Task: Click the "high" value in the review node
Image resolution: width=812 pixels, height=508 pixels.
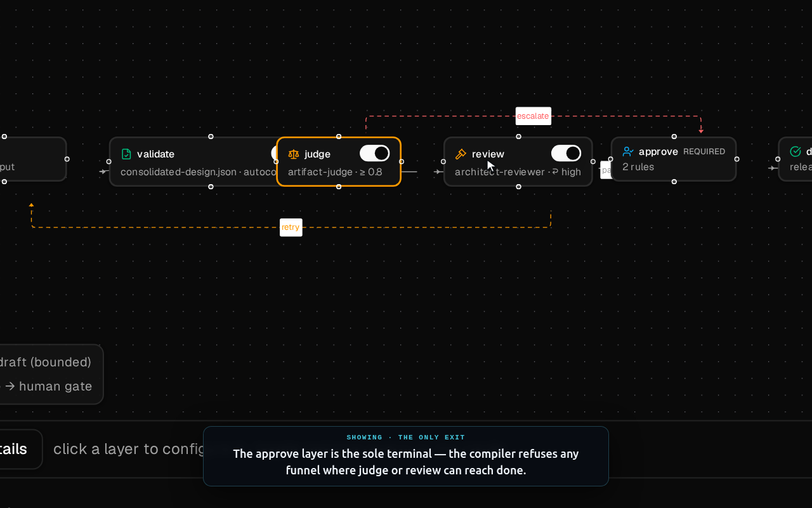Action: (571, 172)
